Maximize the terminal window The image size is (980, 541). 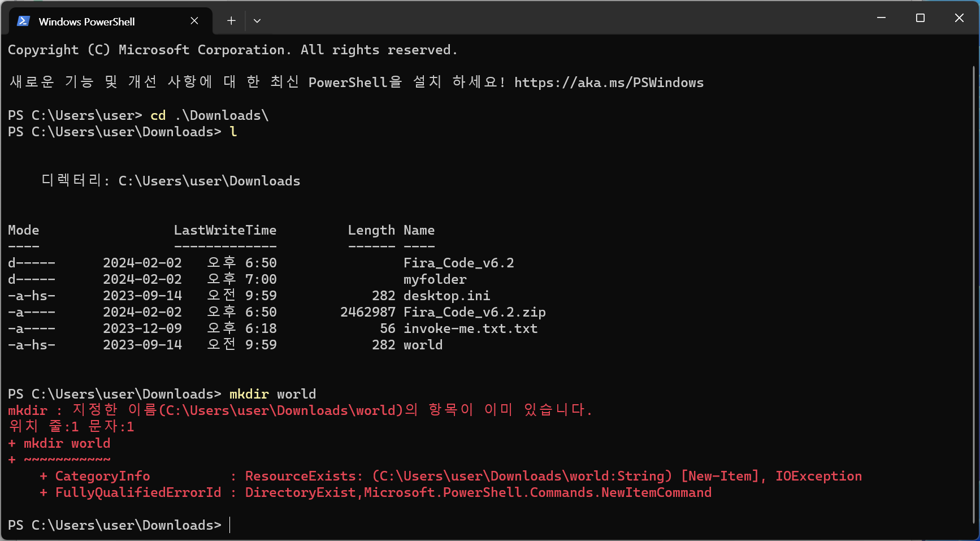[920, 18]
